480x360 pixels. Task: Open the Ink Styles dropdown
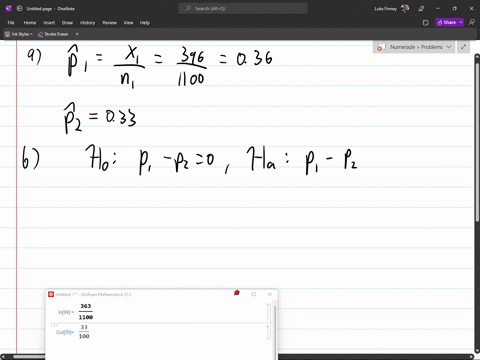click(x=19, y=34)
